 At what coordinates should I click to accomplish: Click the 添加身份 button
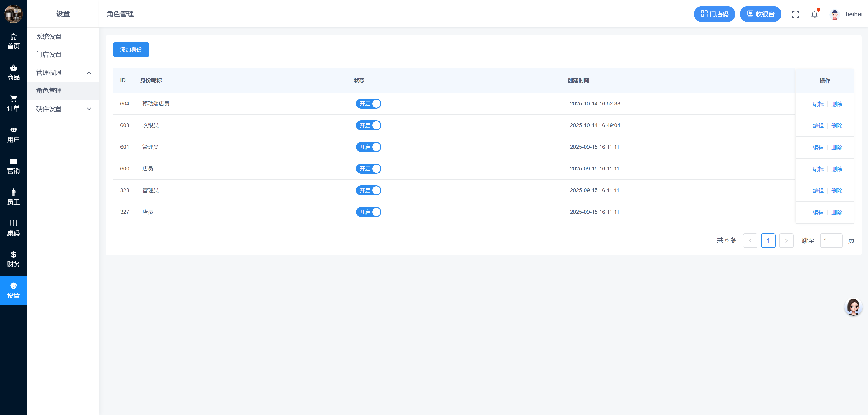click(131, 50)
